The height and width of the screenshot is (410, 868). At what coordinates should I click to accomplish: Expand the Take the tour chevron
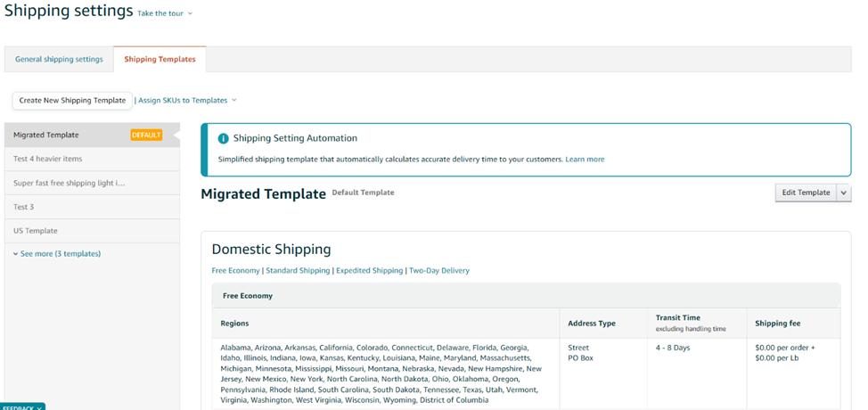[x=190, y=14]
